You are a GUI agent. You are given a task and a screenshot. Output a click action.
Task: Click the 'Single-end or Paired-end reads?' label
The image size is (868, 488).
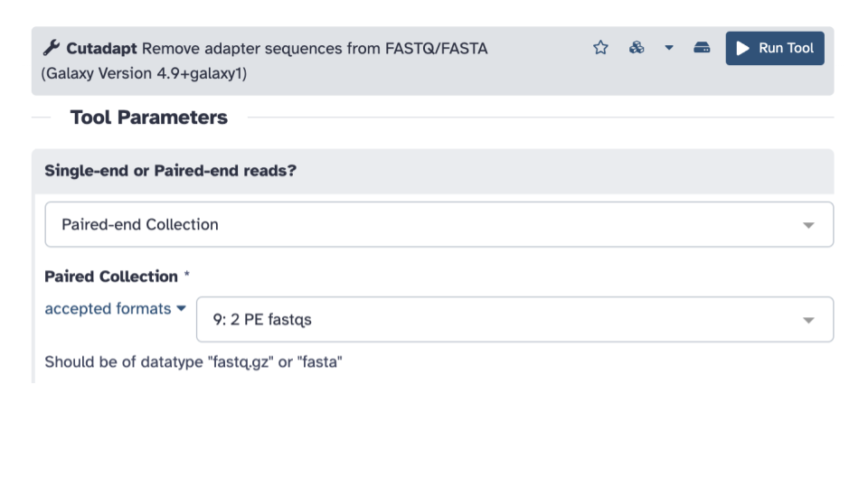pyautogui.click(x=171, y=171)
